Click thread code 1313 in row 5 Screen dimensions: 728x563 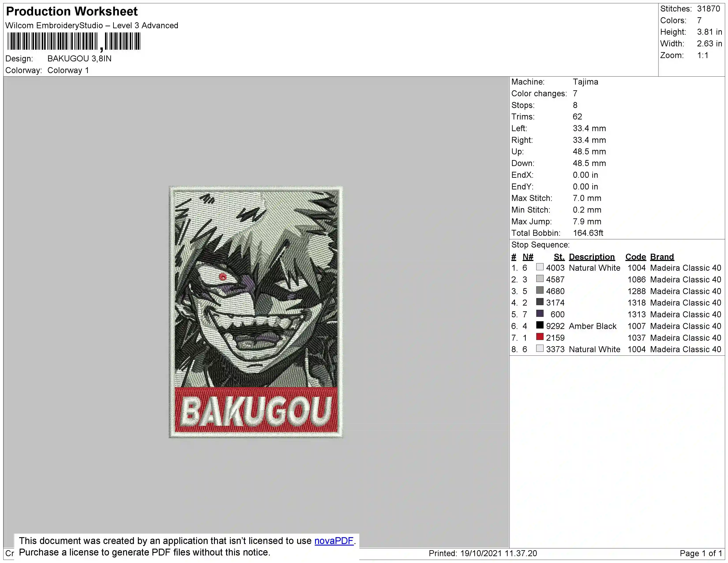tap(636, 315)
